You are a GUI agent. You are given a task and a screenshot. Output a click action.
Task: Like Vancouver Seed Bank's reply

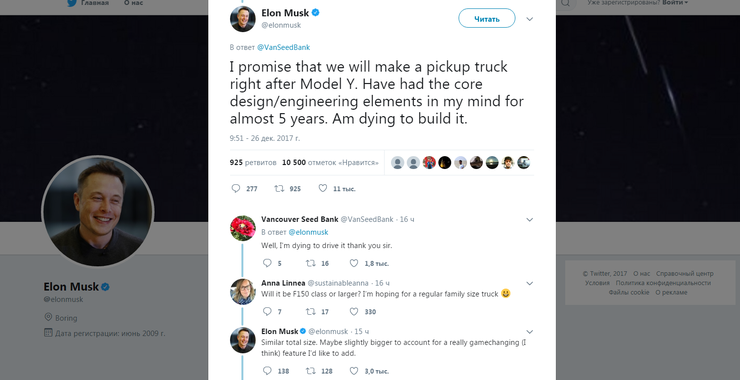coord(354,263)
